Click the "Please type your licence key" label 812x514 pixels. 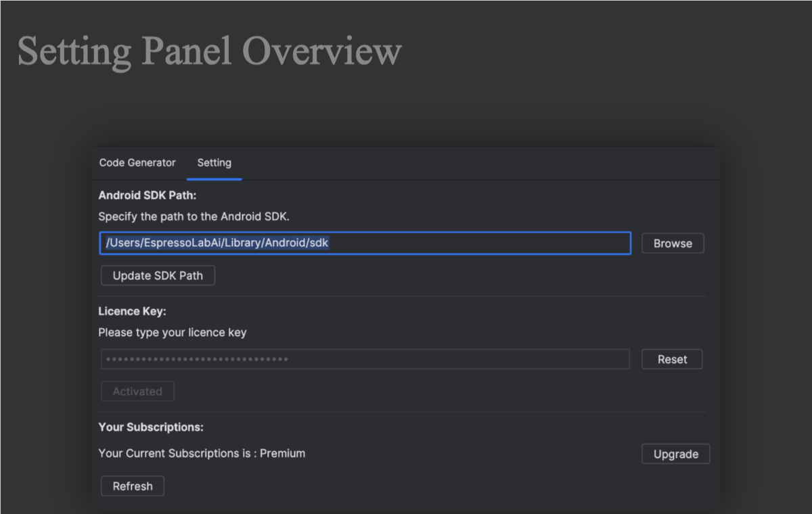[x=173, y=333]
